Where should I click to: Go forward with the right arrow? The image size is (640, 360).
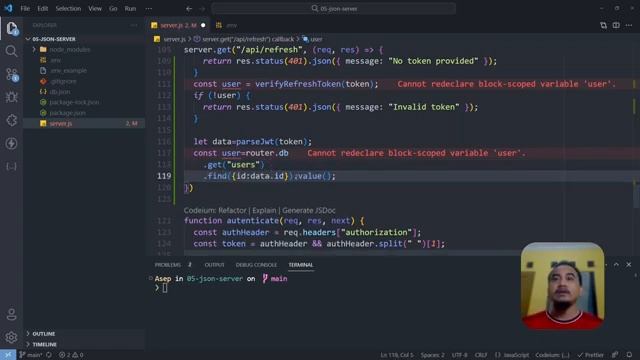coord(202,9)
